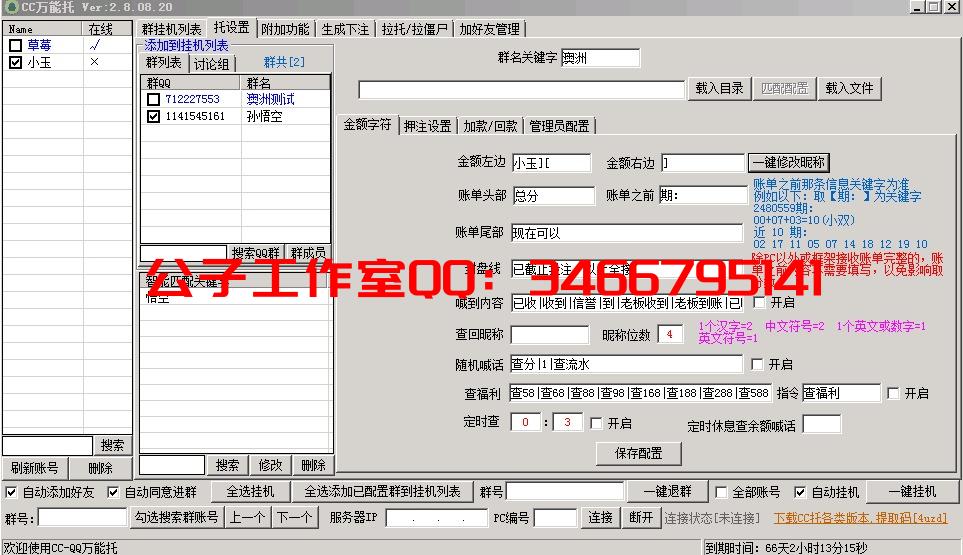963x555 pixels.
Task: Focus the 金额右边 input field
Action: point(703,163)
